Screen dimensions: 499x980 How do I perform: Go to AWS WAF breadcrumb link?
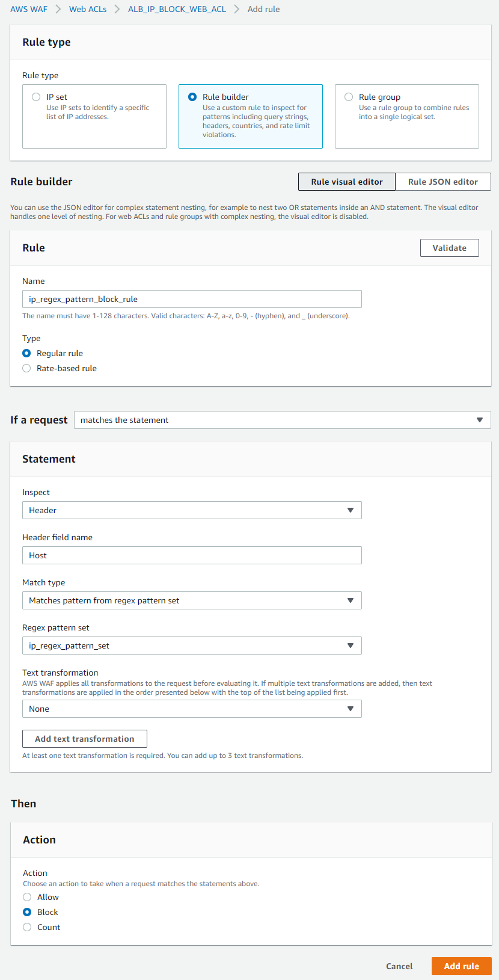29,9
